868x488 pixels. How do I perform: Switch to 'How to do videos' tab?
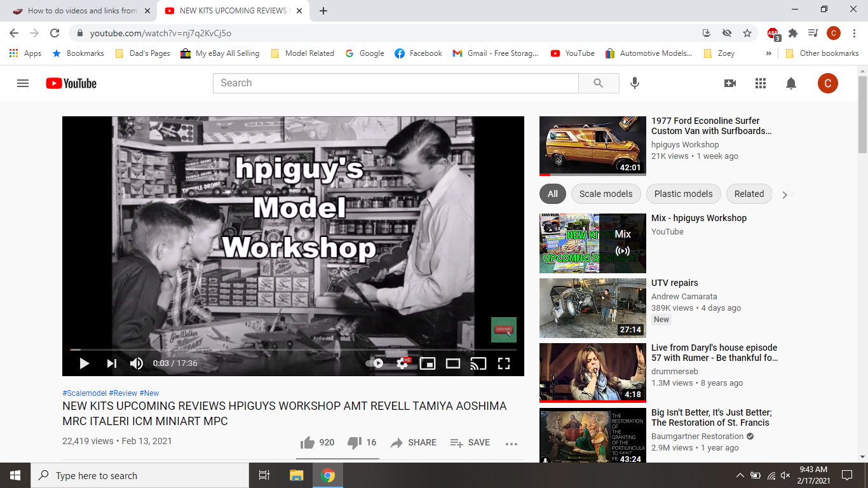tap(83, 11)
